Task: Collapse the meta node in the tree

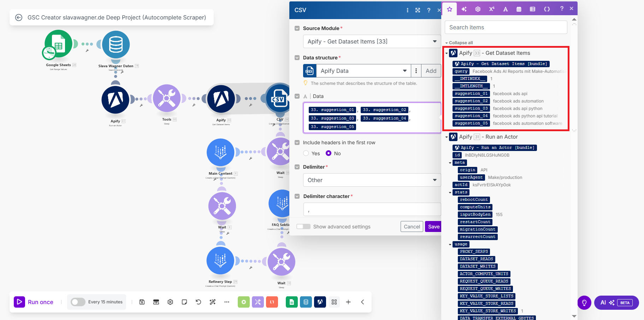Action: pyautogui.click(x=450, y=163)
